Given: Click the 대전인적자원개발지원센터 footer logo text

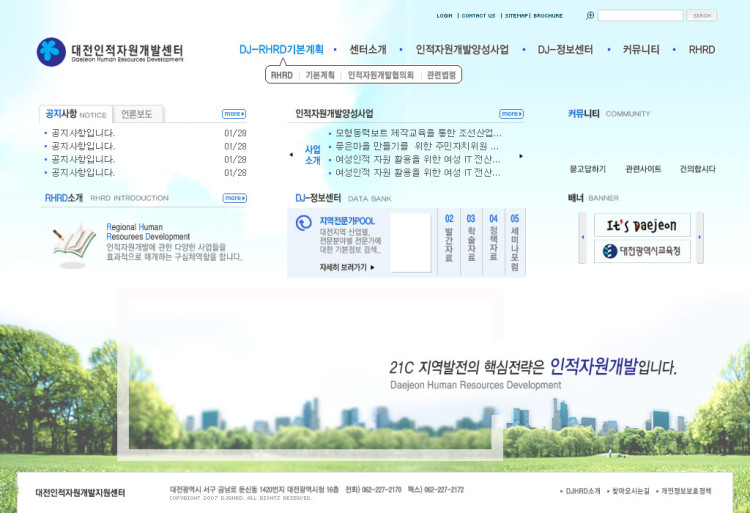Looking at the screenshot, I should [80, 492].
